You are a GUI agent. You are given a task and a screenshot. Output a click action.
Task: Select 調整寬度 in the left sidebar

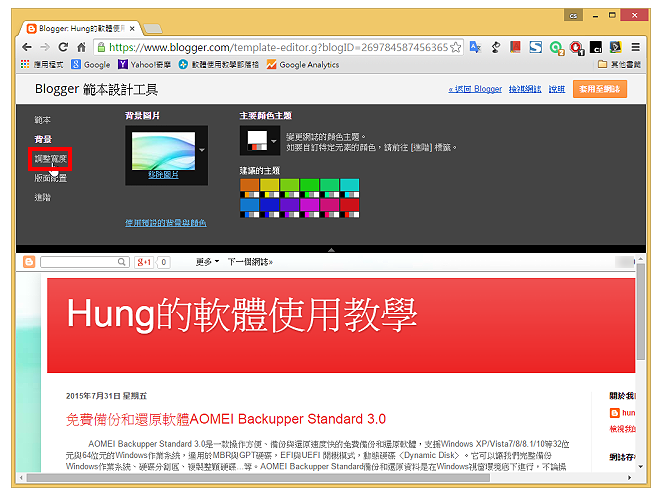(x=51, y=159)
